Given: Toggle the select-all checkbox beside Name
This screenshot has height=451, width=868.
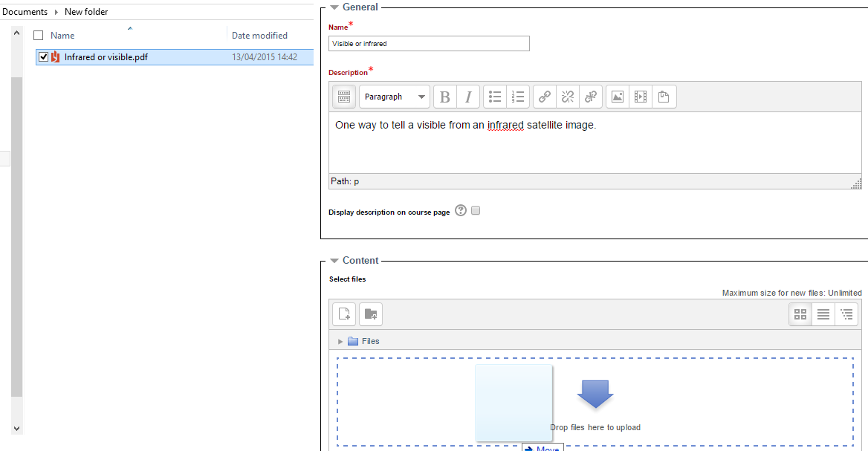Looking at the screenshot, I should click(x=38, y=35).
